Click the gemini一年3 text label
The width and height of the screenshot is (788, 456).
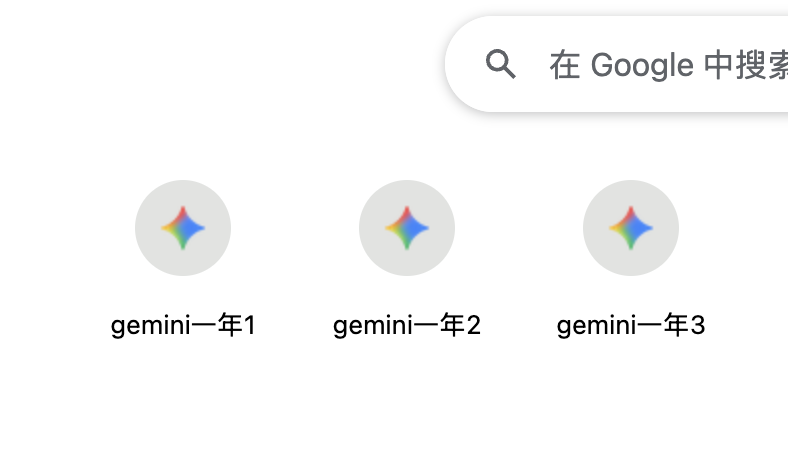tap(631, 325)
